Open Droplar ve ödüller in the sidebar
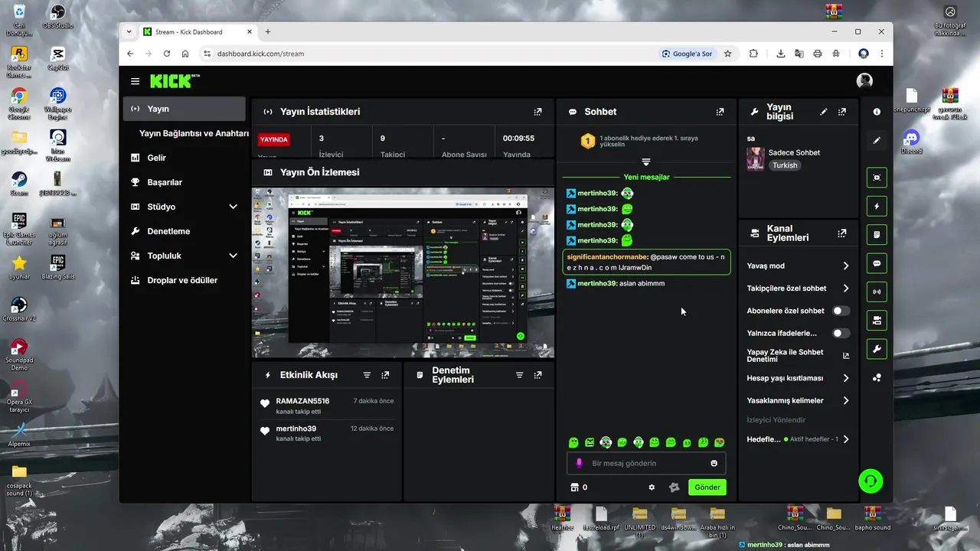The height and width of the screenshot is (551, 980). coord(184,280)
